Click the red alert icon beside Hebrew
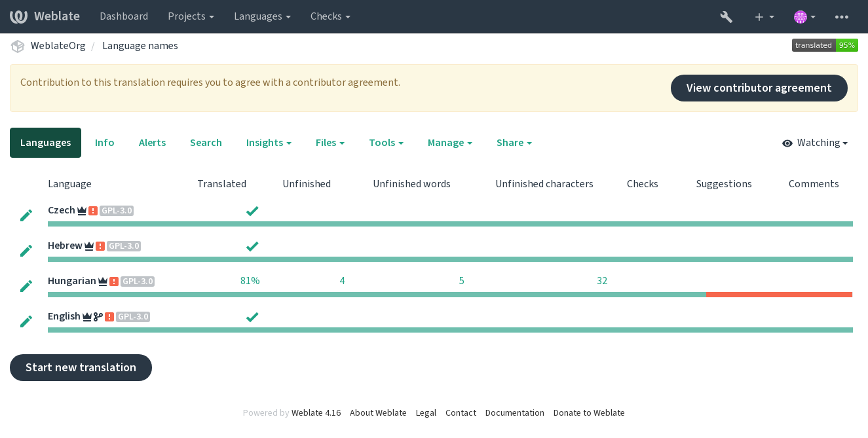Image resolution: width=868 pixels, height=438 pixels. tap(100, 246)
